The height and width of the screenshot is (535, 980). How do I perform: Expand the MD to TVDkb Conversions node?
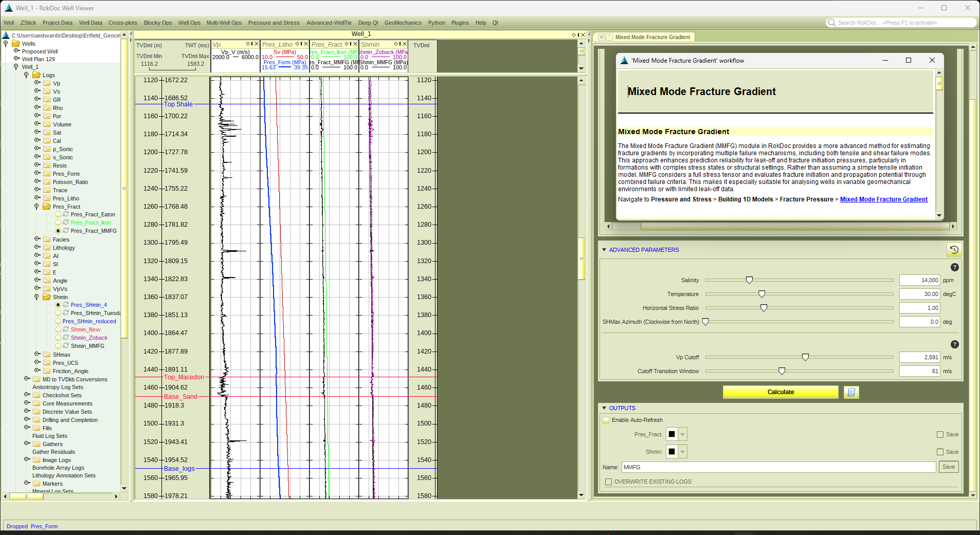click(x=27, y=379)
